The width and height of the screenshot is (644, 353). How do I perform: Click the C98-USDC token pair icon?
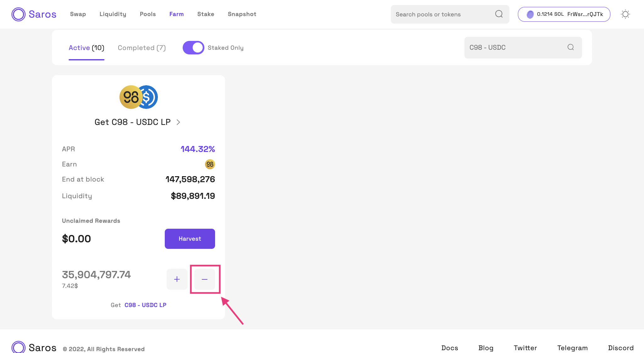pos(138,97)
